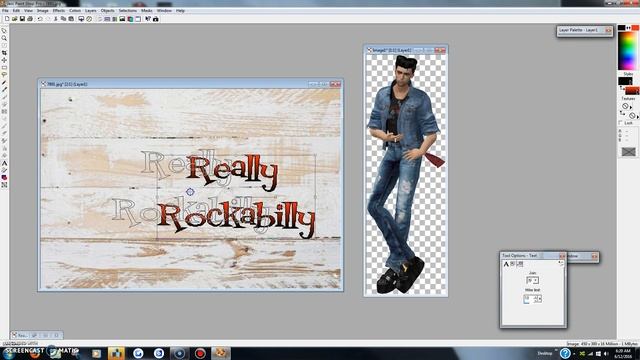Screen dimensions: 640x360
Task: Select the Text tool (letter A)
Action: (4, 163)
